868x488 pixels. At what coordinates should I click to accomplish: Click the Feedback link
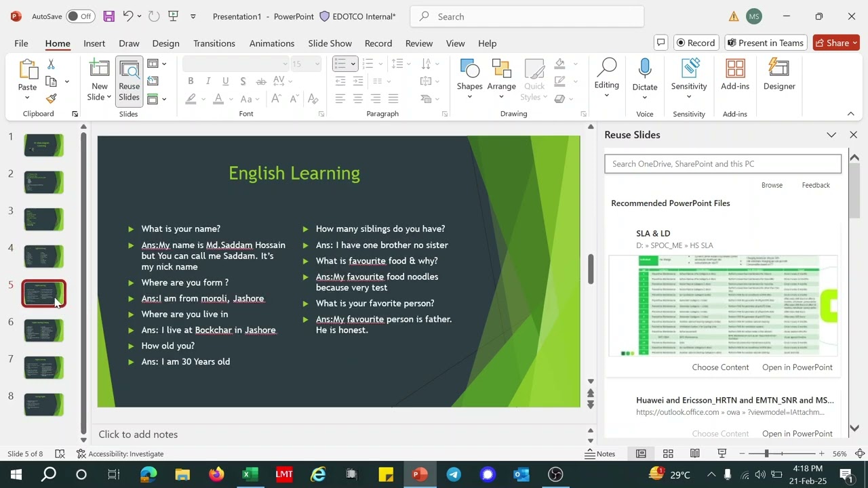pos(816,185)
